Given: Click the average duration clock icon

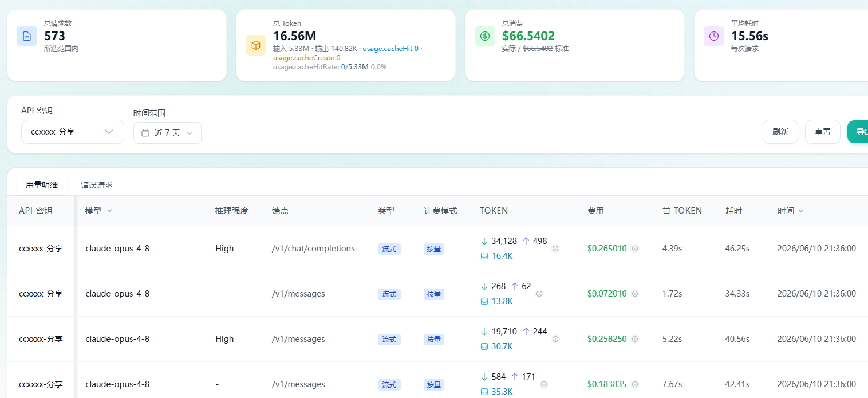Looking at the screenshot, I should pyautogui.click(x=714, y=36).
